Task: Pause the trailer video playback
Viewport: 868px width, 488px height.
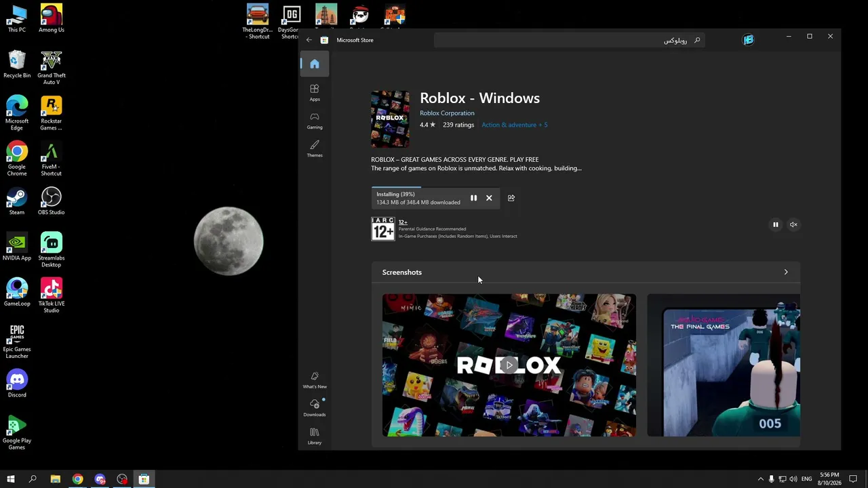Action: (x=776, y=224)
